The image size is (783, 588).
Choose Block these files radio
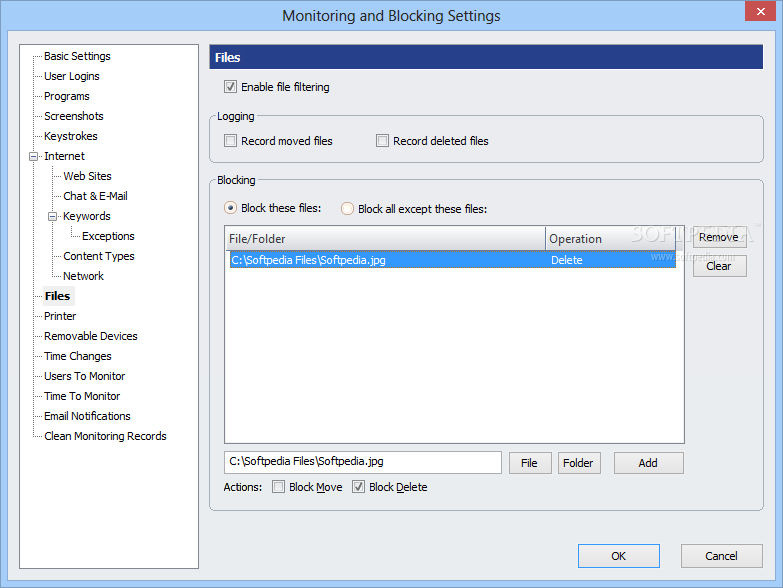tap(230, 208)
